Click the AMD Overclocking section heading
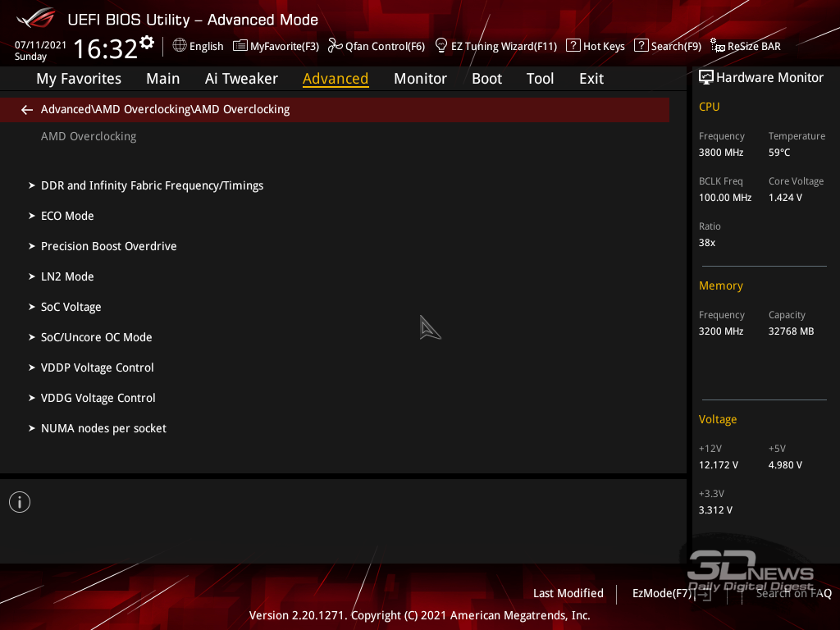840x630 pixels. pos(89,137)
